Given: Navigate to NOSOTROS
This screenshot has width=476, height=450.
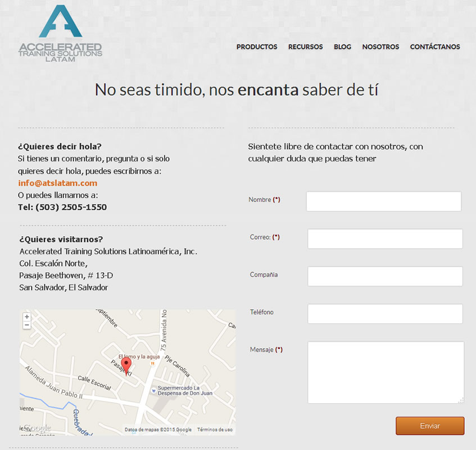Looking at the screenshot, I should point(380,47).
